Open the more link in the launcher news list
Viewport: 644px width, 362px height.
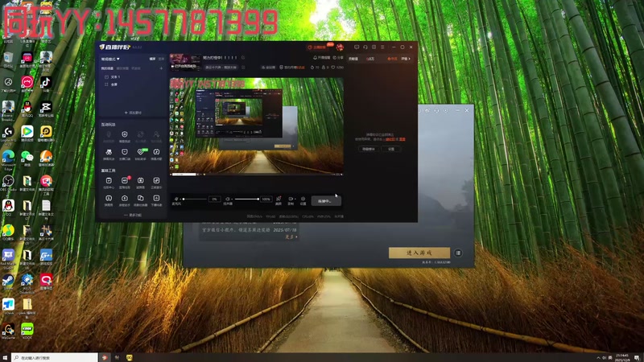coord(291,237)
